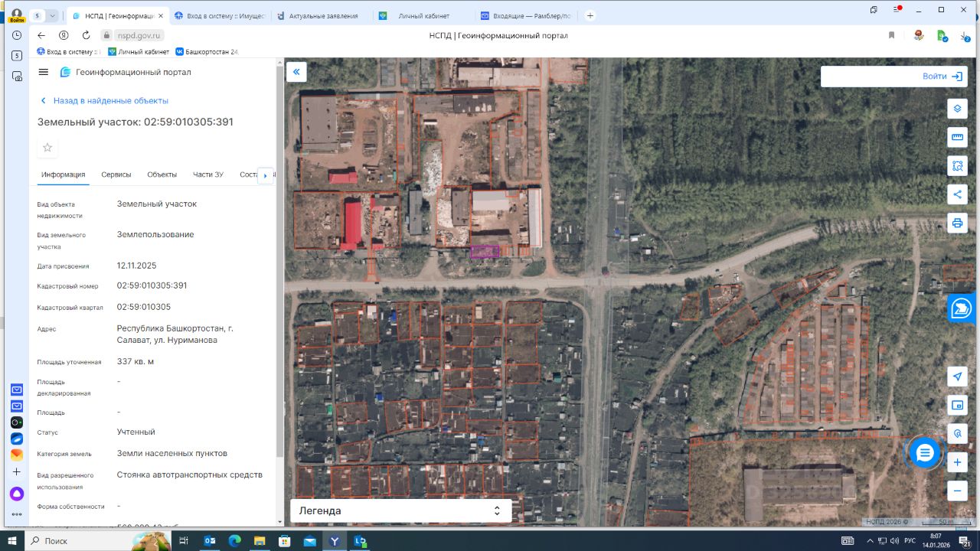The height and width of the screenshot is (551, 980).
Task: Switch to the Личный кабинет browser tab
Action: point(423,15)
